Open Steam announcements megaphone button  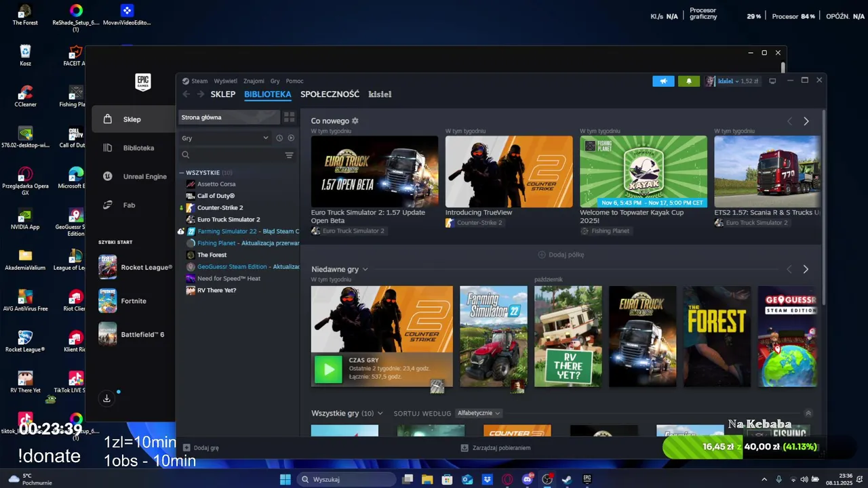(x=663, y=81)
